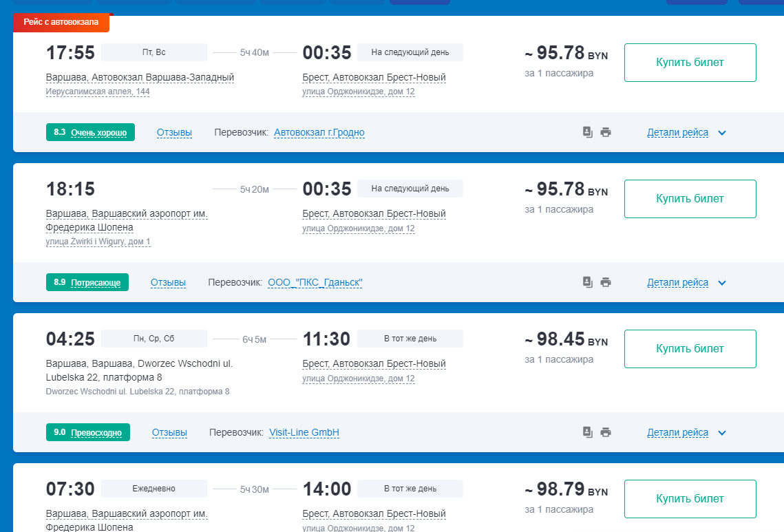Expand Детали рейса chevron for 18:15 trip
This screenshot has width=784, height=532.
[722, 283]
